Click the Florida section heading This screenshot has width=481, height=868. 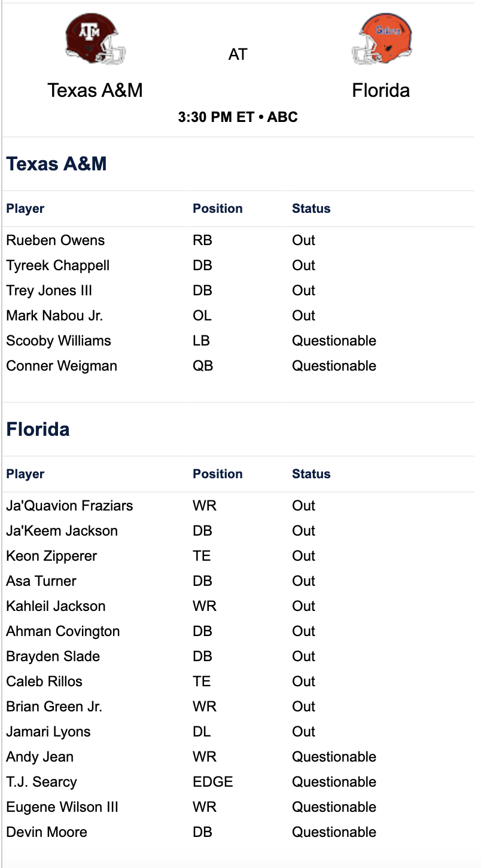38,429
